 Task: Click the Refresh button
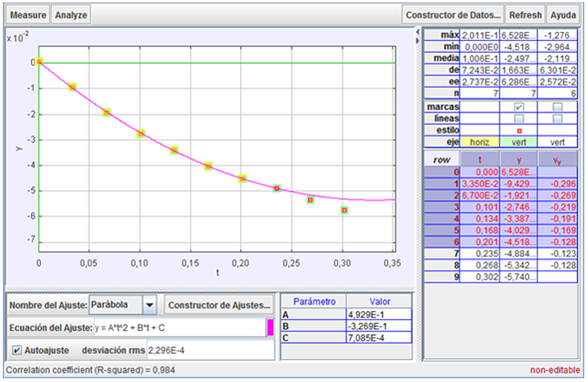[525, 15]
